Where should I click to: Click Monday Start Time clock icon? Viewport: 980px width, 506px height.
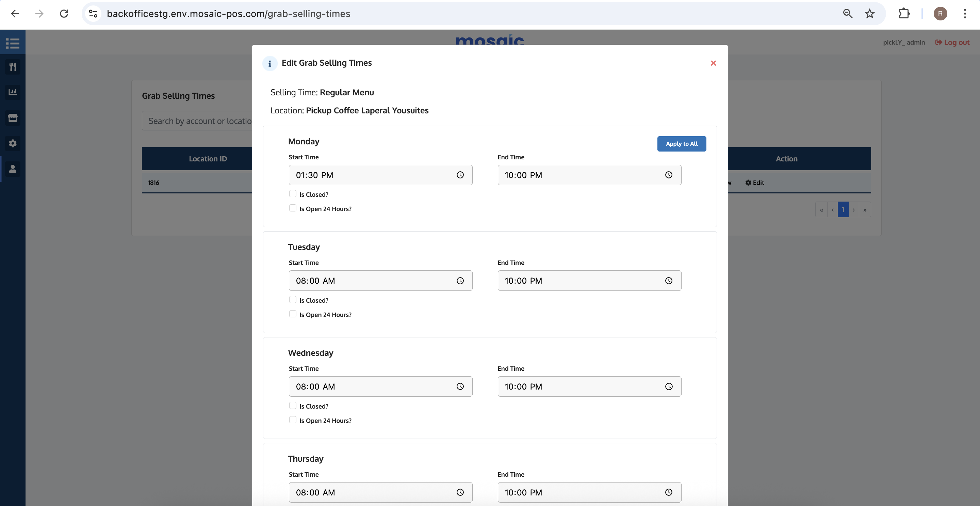[460, 175]
